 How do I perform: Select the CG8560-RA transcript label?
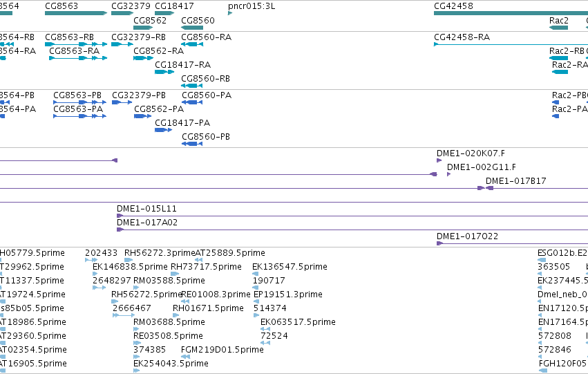(x=207, y=37)
